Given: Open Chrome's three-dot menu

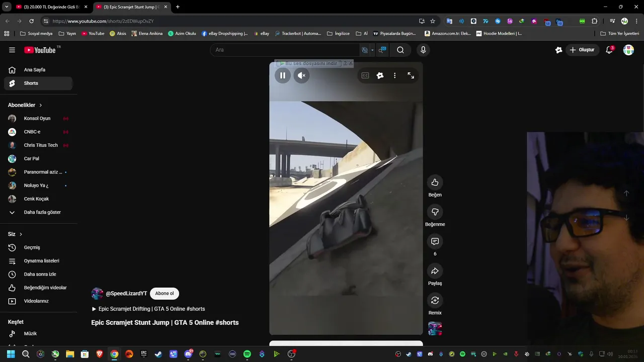Looking at the screenshot, I should 636,21.
